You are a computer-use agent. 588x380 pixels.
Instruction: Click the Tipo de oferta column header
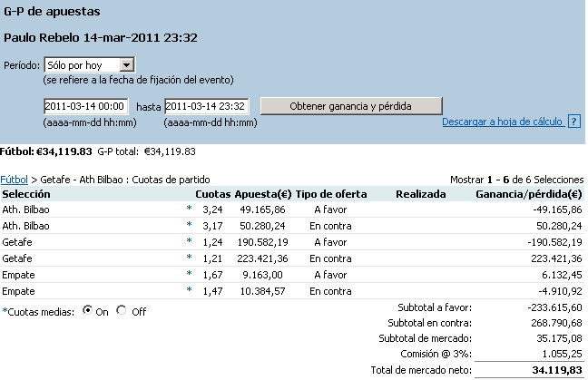click(331, 194)
